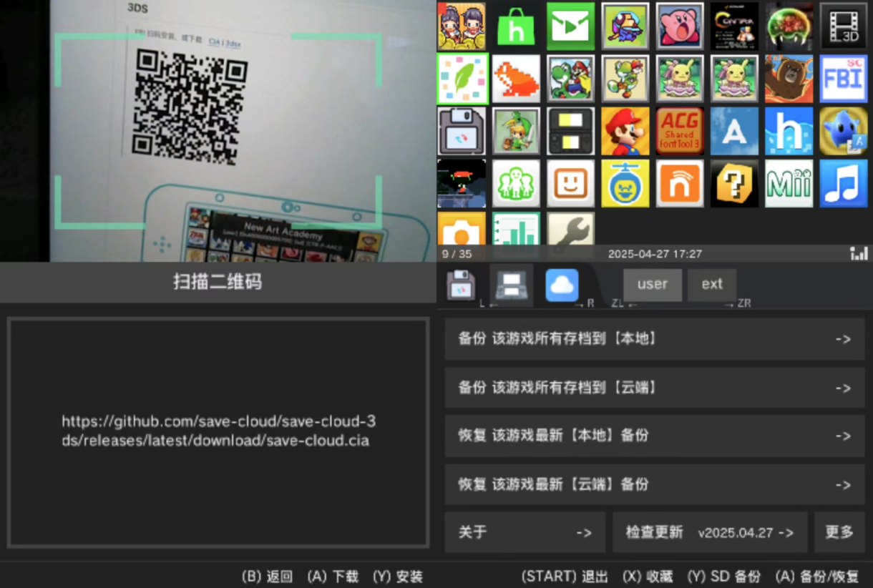
Task: Click the (B) 返回 back hint
Action: (x=268, y=577)
